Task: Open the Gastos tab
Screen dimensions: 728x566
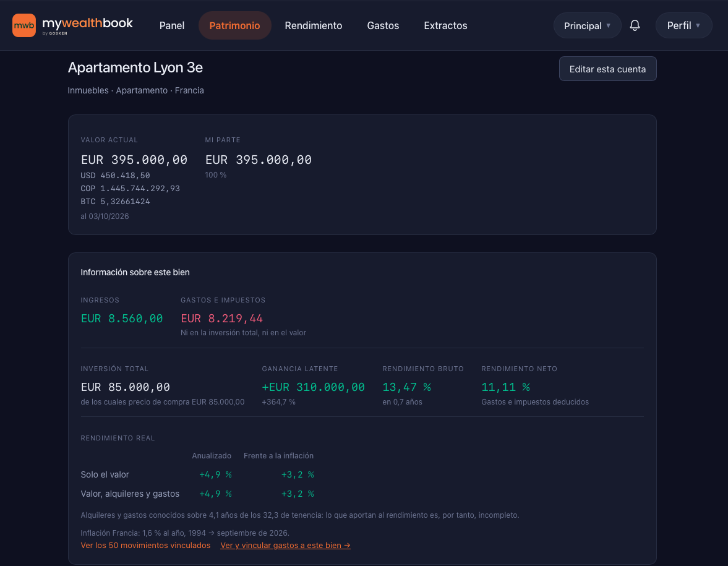Action: [383, 25]
